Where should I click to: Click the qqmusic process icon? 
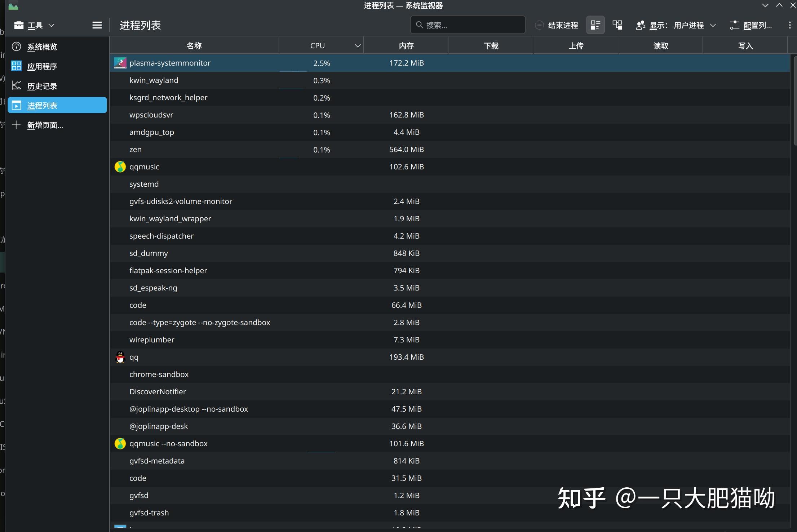tap(120, 167)
